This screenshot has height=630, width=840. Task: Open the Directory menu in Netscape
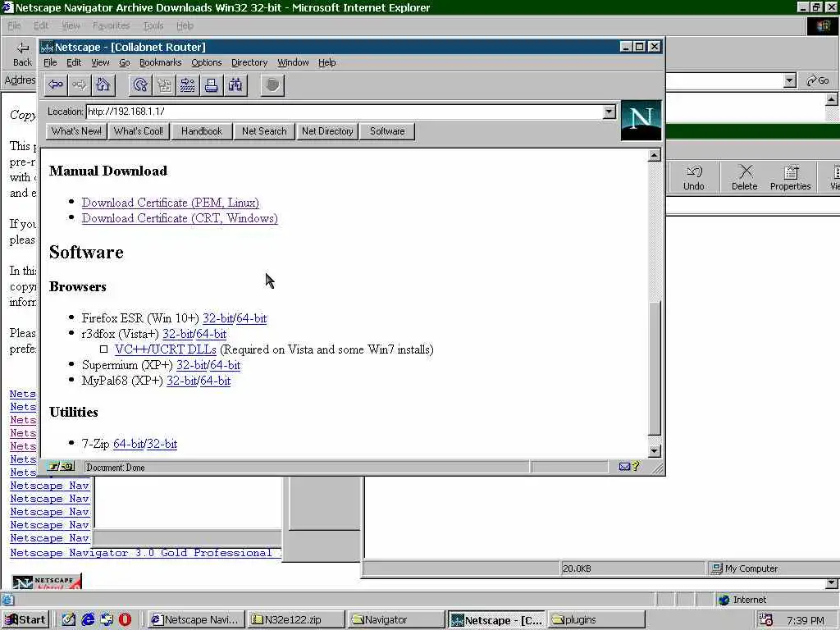(x=249, y=62)
